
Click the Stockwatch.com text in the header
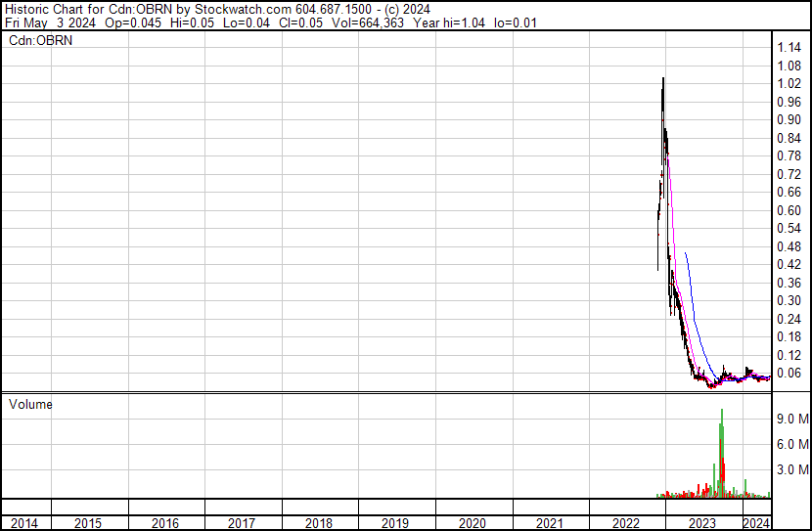coord(244,10)
